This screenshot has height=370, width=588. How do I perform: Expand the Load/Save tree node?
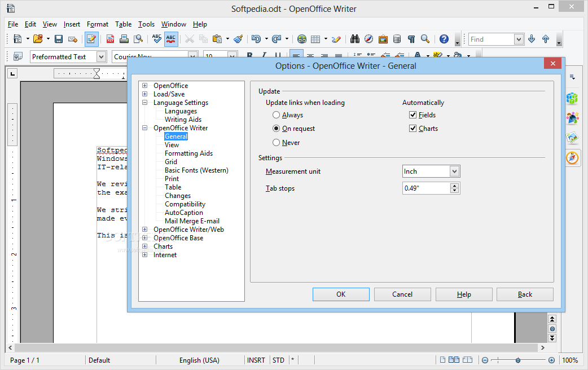(x=145, y=94)
